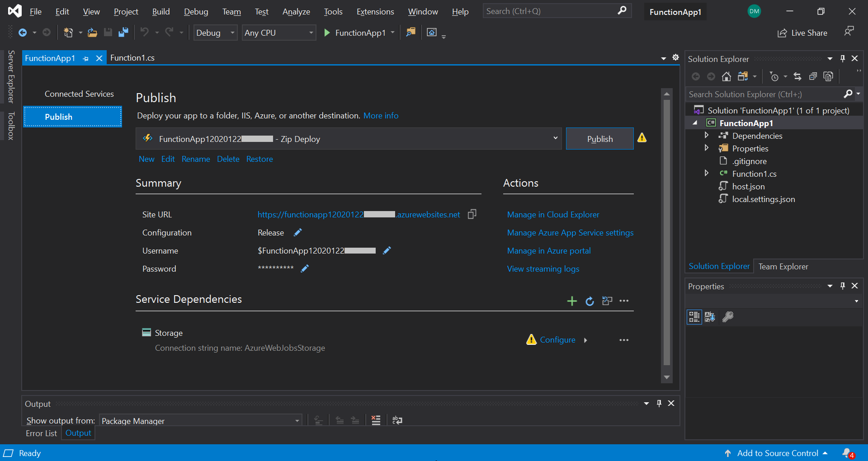868x461 pixels.
Task: Click the Search (Ctrl+Q) box
Action: 557,11
